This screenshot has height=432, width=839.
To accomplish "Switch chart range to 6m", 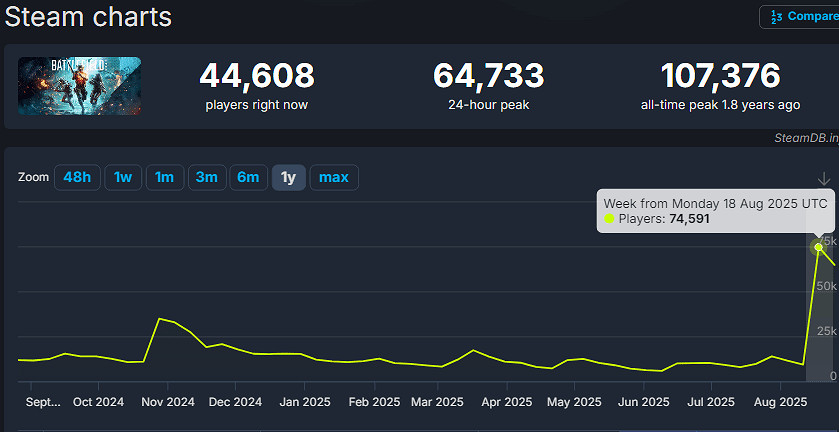I will click(x=247, y=178).
